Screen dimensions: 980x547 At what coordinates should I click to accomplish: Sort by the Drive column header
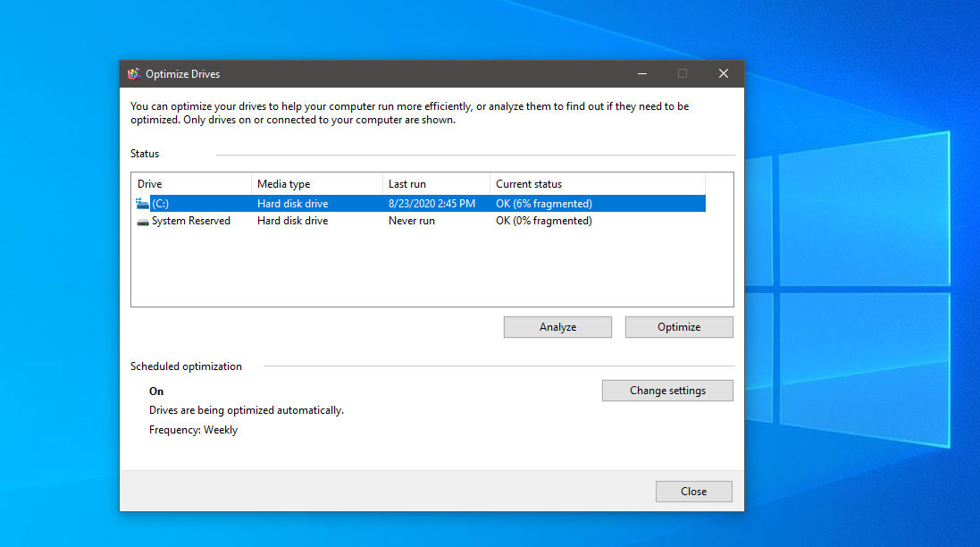coord(191,184)
